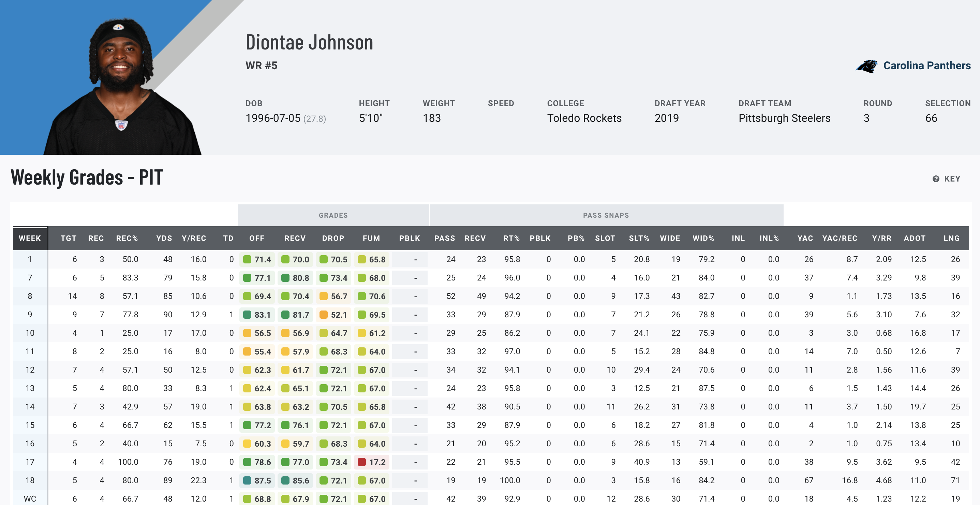
Task: Sort by Y/RR column header
Action: pyautogui.click(x=881, y=238)
